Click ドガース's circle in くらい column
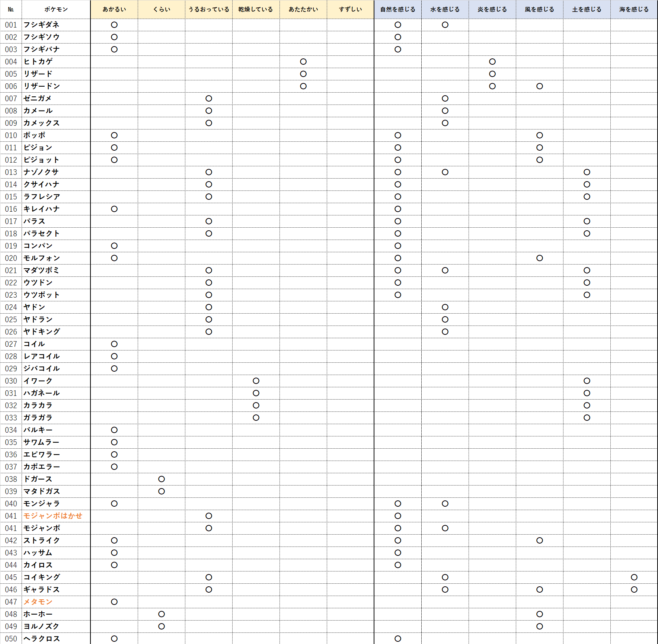 [162, 479]
